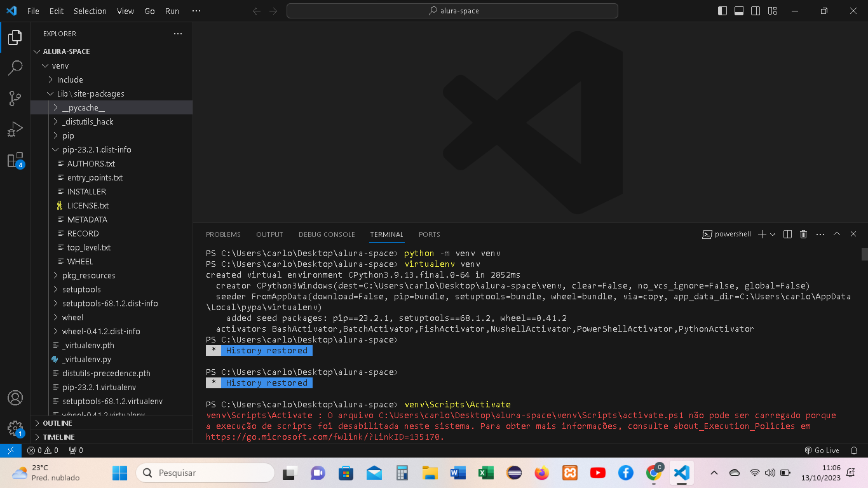
Task: Expand the OUTLINE section
Action: [x=111, y=423]
